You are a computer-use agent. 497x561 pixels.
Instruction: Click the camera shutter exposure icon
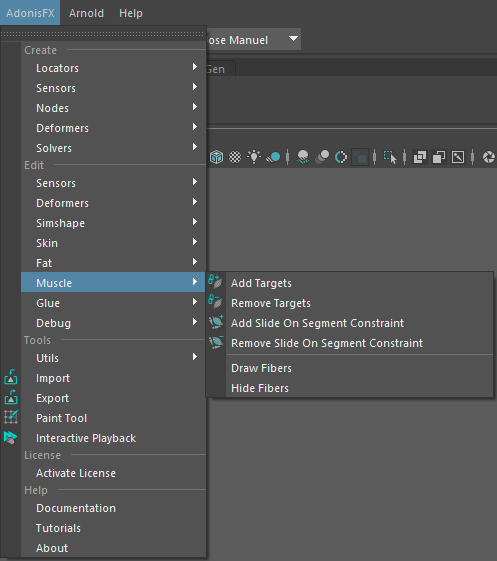489,157
